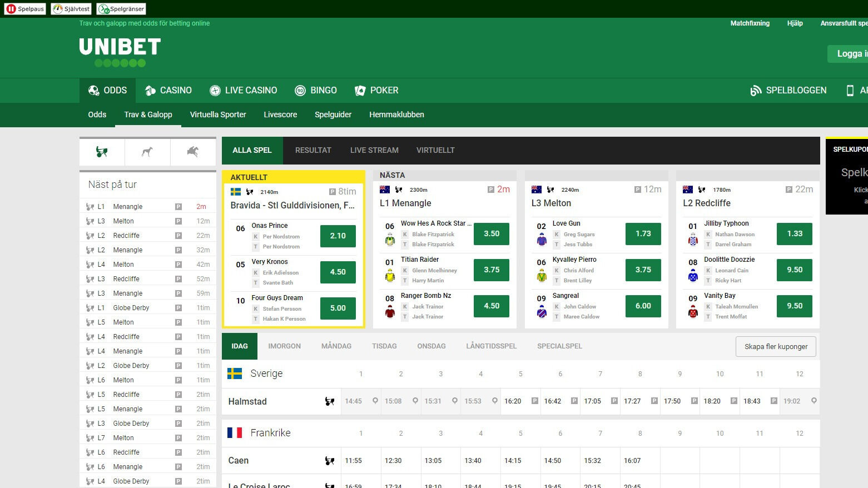Click Titian Raider jockey silk icon
The height and width of the screenshot is (488, 868).
(390, 275)
